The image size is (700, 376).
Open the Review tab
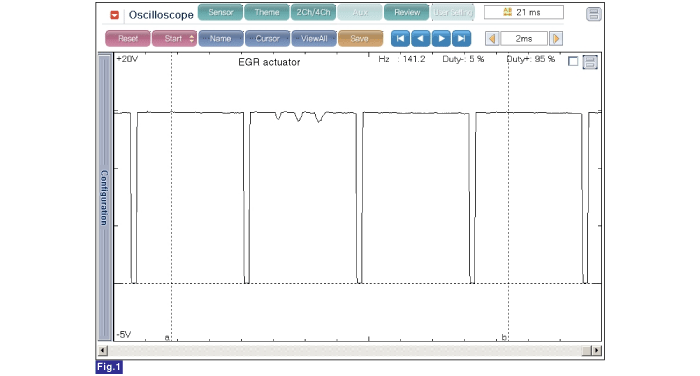(407, 13)
